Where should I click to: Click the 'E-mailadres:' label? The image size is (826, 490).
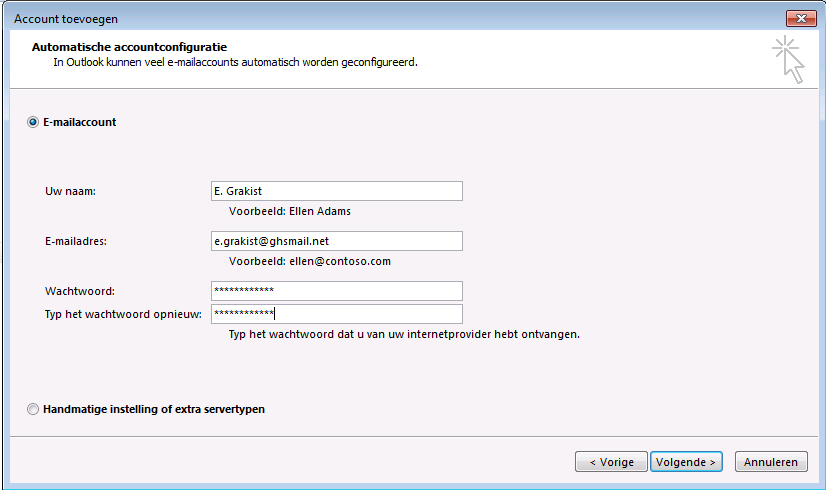[76, 241]
